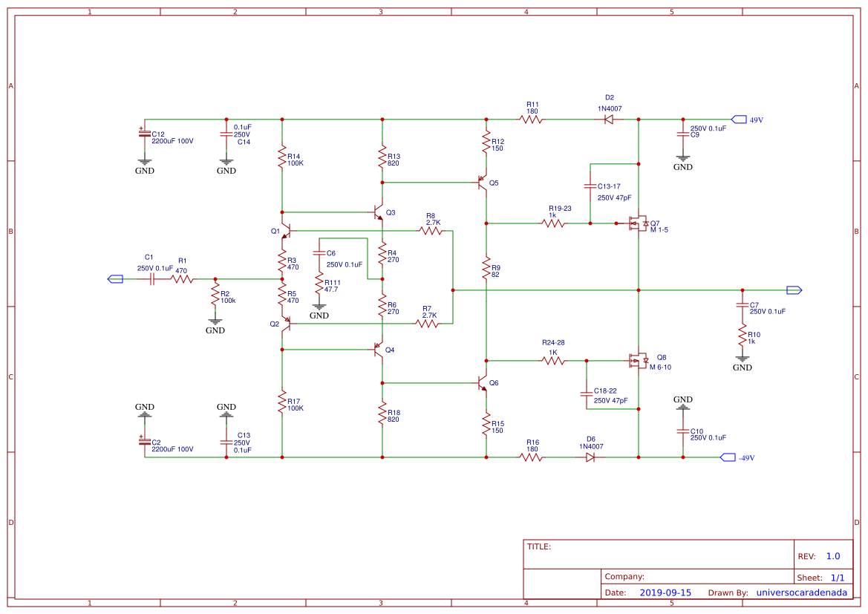
Task: Select transistor Q3 symbol
Action: pyautogui.click(x=378, y=212)
